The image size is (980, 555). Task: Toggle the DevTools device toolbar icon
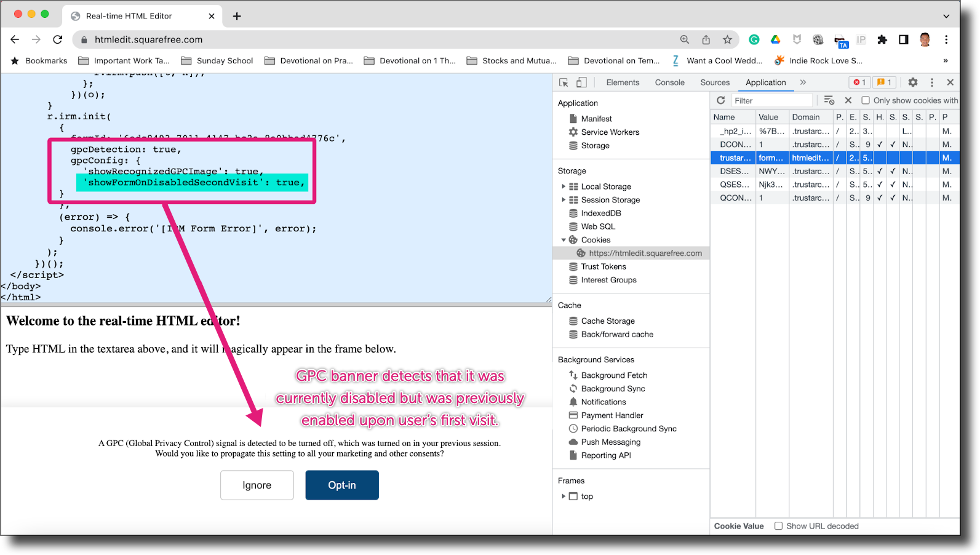[581, 82]
